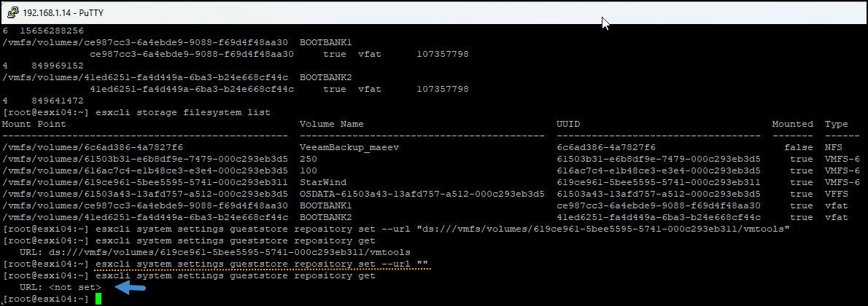This screenshot has height=306, width=868.
Task: Click the underlined 'repository set --url ""' command
Action: [262, 264]
